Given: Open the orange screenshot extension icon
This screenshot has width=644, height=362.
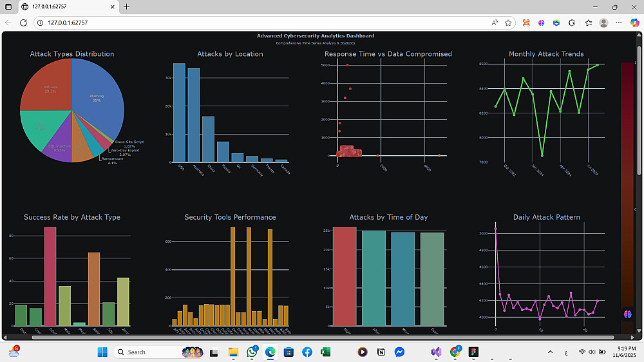Looking at the screenshot, I should click(526, 23).
